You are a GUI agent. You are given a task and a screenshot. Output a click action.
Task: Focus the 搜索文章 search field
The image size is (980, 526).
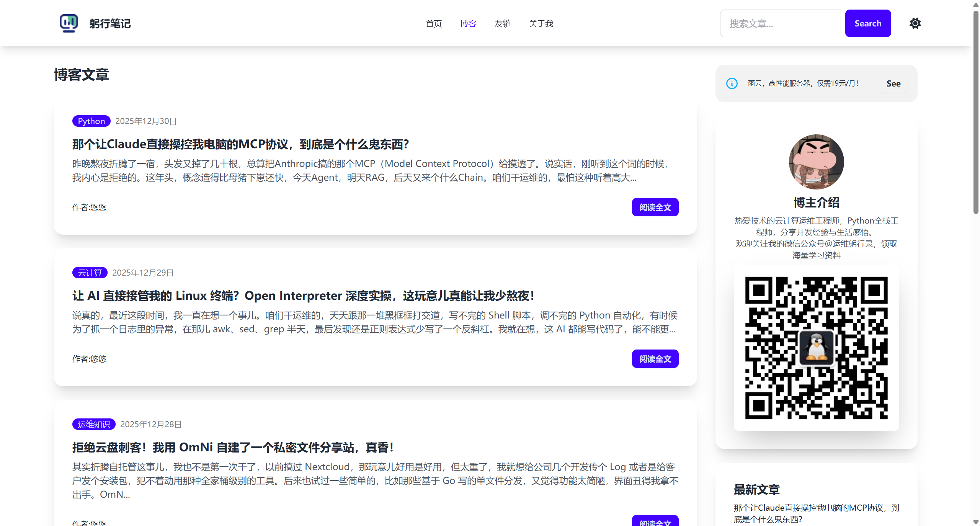780,24
